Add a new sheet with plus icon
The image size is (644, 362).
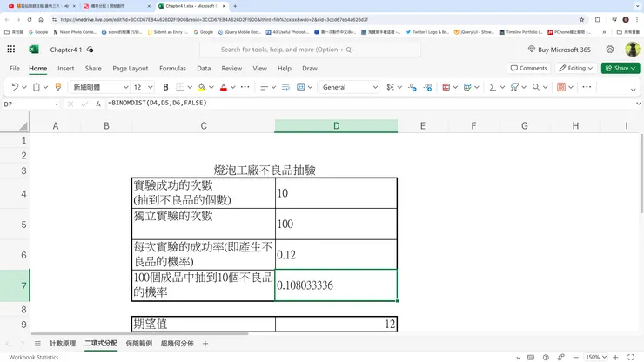click(205, 344)
